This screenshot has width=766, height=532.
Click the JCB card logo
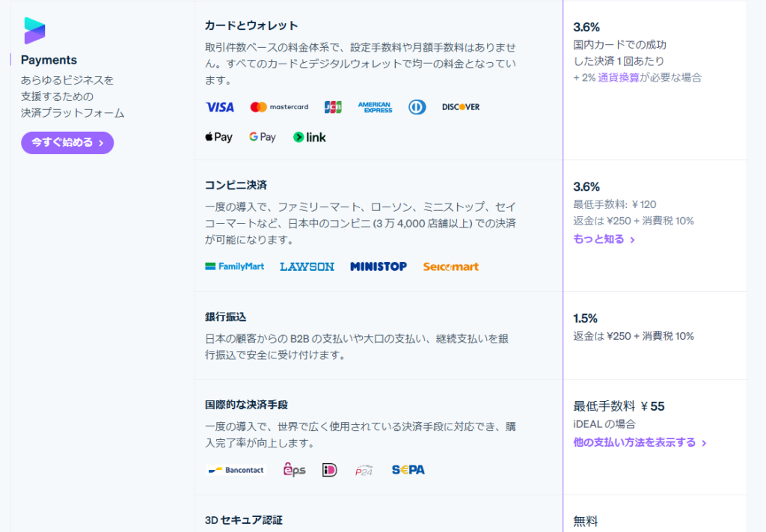pos(333,107)
